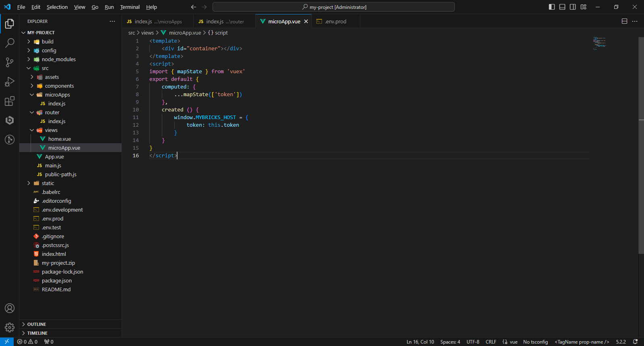Click the Split Editor Right icon
The image size is (644, 346).
click(624, 21)
